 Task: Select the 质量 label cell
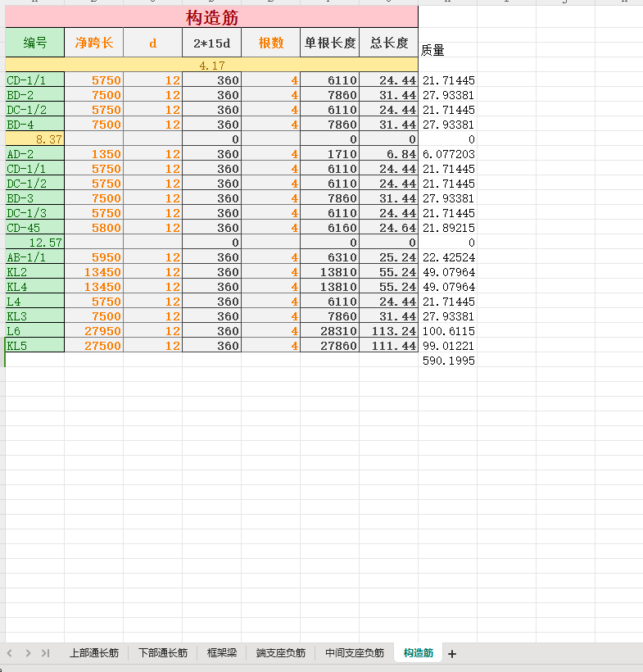[x=448, y=50]
